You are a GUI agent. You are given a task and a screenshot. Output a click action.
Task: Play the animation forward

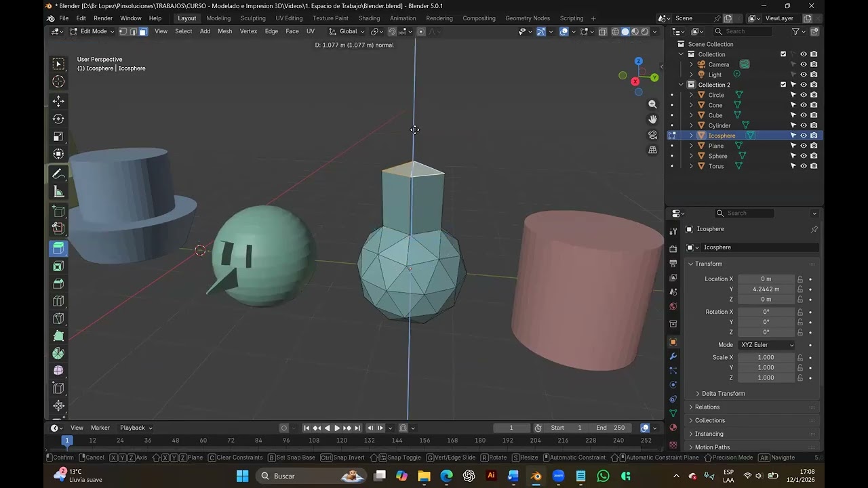click(337, 428)
